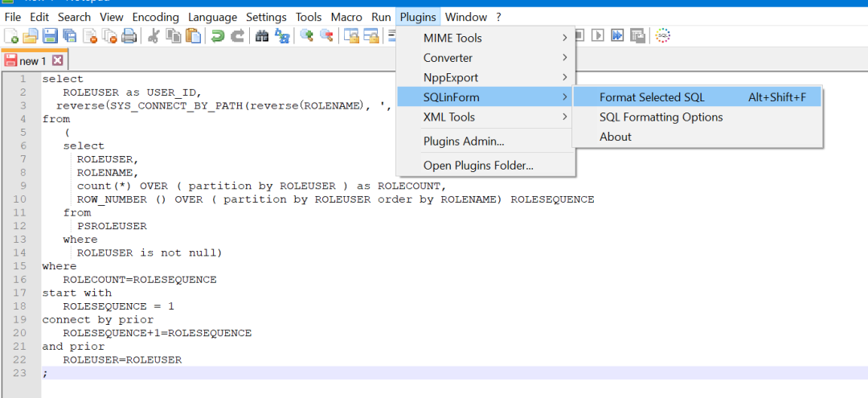Click the 'ROLENAME,' text on line 8
The width and height of the screenshot is (868, 398).
108,173
